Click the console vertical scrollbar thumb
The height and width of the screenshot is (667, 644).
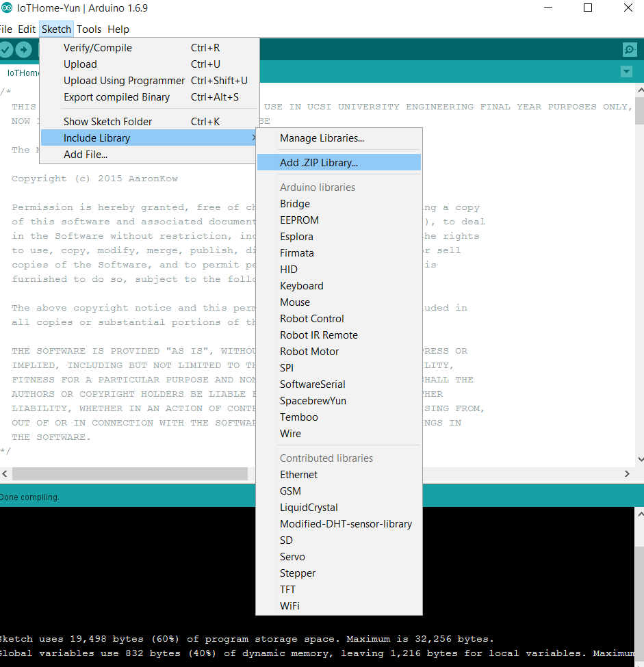pos(640,603)
